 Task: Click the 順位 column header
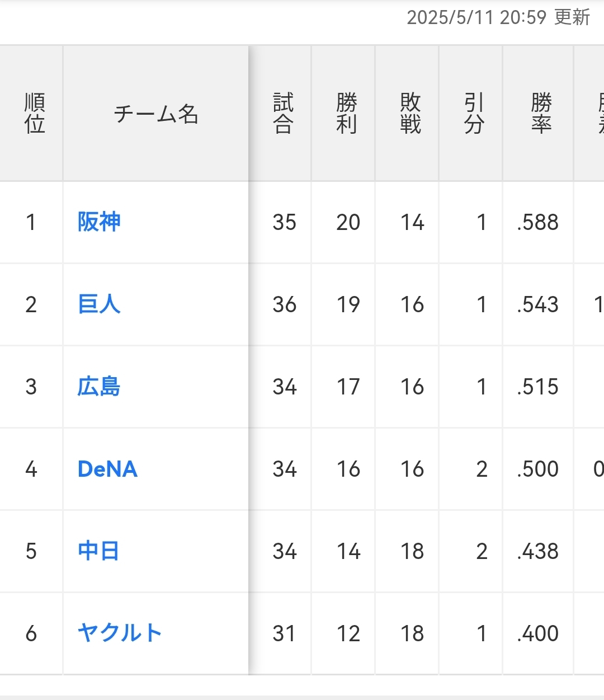click(x=34, y=114)
